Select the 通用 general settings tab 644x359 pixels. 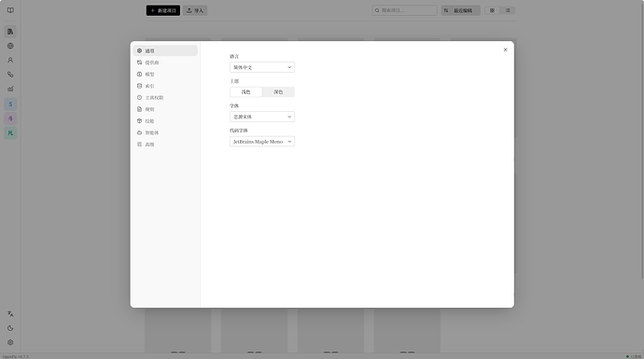click(x=165, y=51)
